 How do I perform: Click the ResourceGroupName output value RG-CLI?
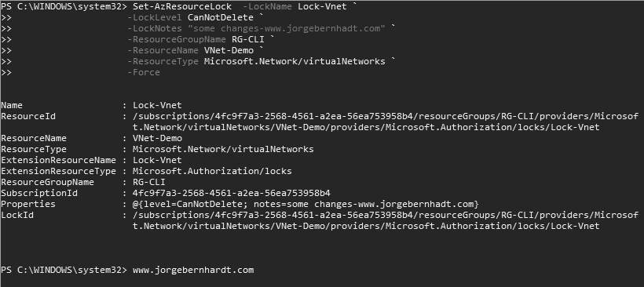click(149, 182)
